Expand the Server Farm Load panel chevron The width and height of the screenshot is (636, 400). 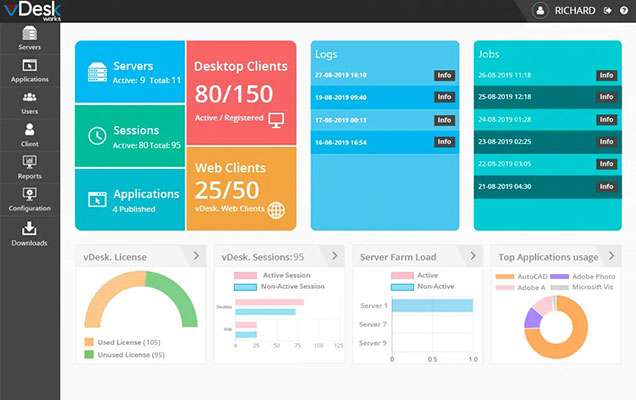point(469,256)
